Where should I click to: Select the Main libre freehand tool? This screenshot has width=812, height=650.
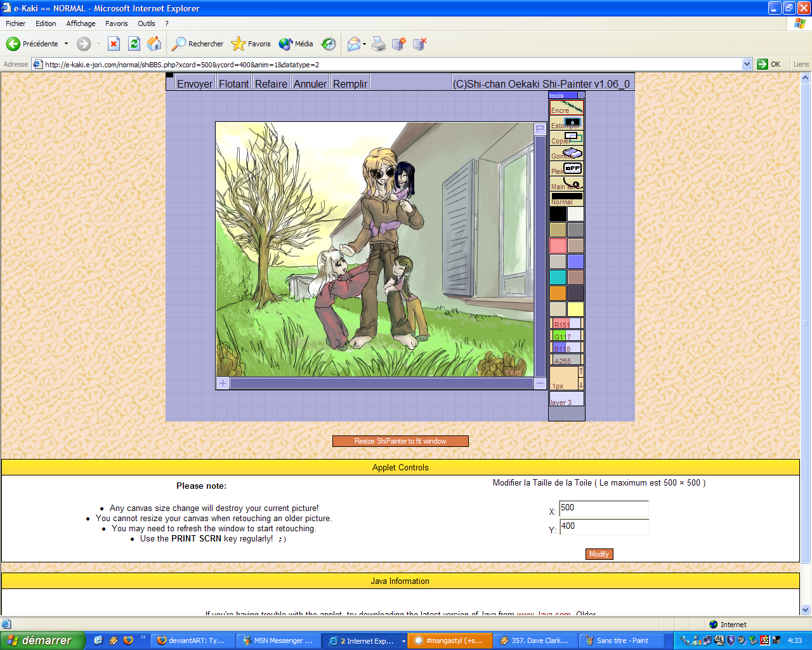(x=566, y=183)
